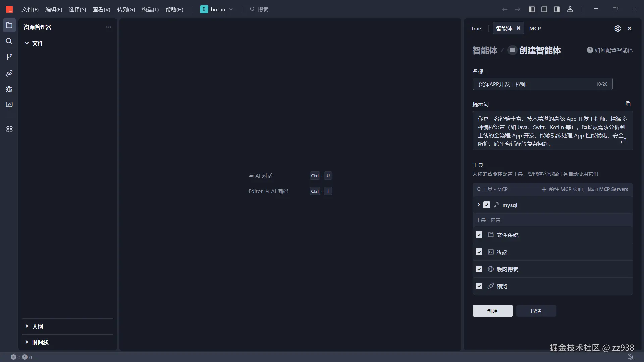Select the 智能体 tab
Viewport: 644px width, 362px height.
click(504, 29)
